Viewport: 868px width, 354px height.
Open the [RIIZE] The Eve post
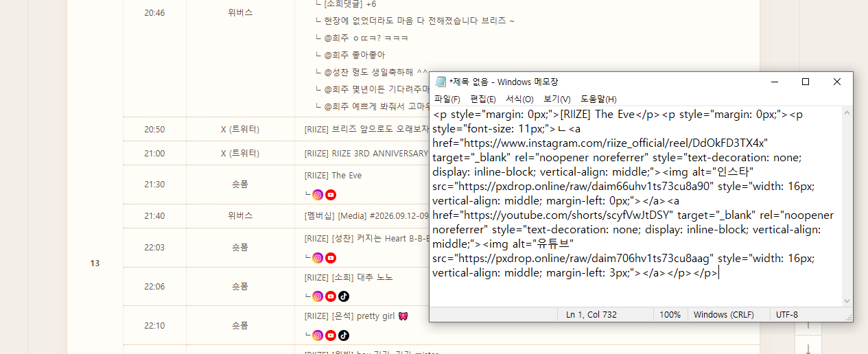tap(333, 176)
